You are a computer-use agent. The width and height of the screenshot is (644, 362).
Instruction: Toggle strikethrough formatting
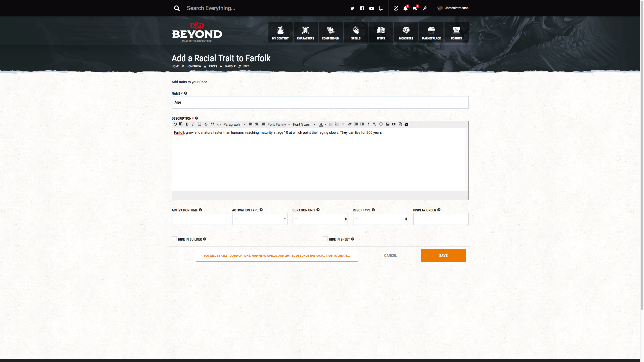click(206, 124)
